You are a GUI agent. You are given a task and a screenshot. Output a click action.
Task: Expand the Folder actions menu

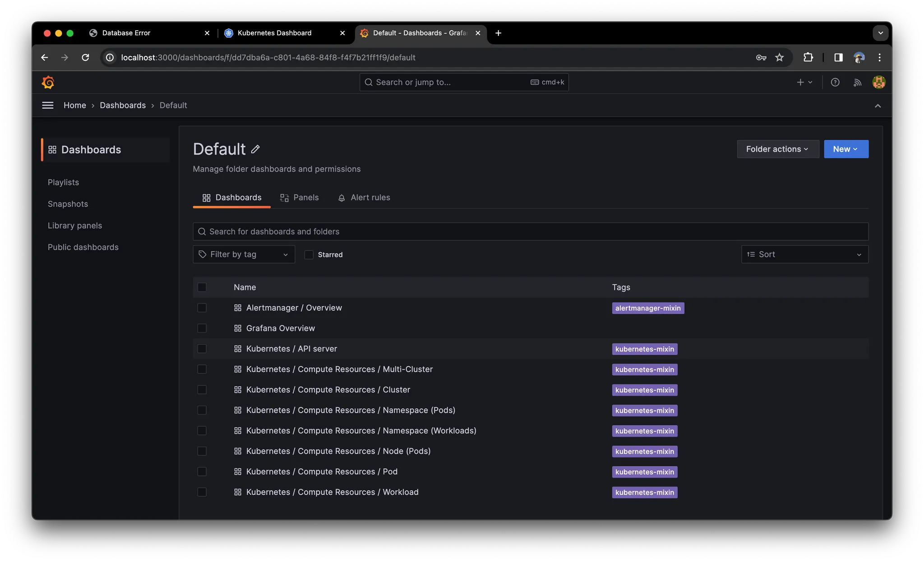(x=777, y=149)
